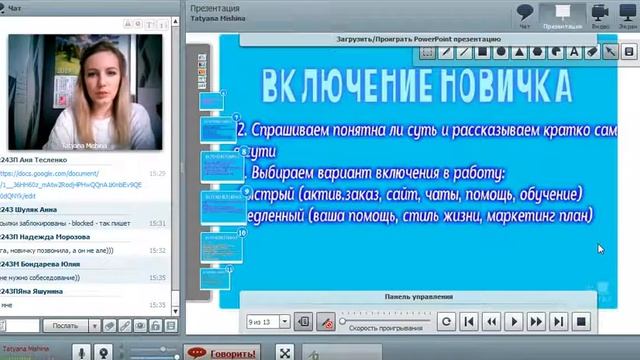The height and width of the screenshot is (360, 640).
Task: Select slide thumbnail number 8
Action: [x=222, y=167]
